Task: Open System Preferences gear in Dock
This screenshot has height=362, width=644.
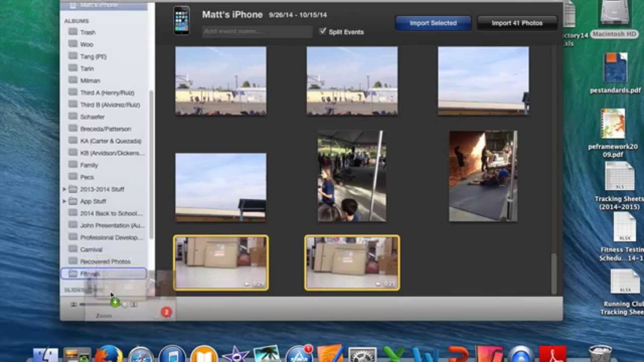Action: point(362,354)
